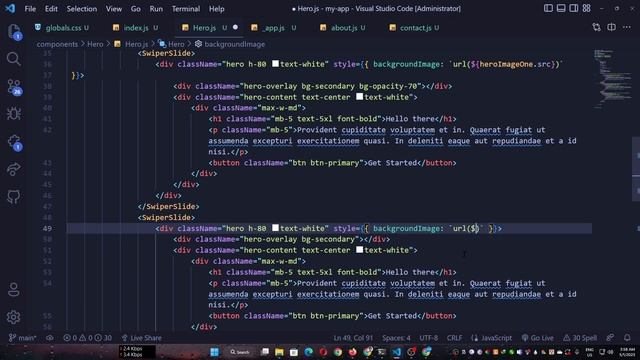The width and height of the screenshot is (640, 360).
Task: Open the Run menu
Action: tap(156, 9)
